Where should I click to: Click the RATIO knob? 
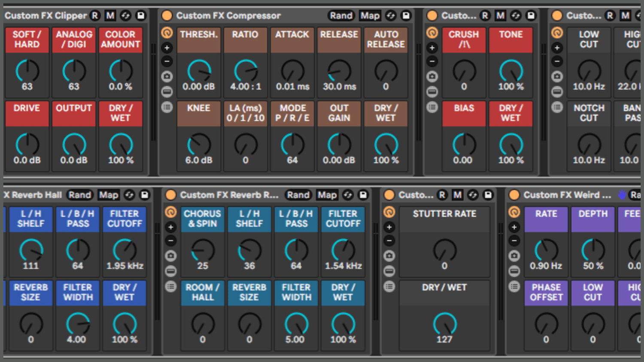coord(246,71)
